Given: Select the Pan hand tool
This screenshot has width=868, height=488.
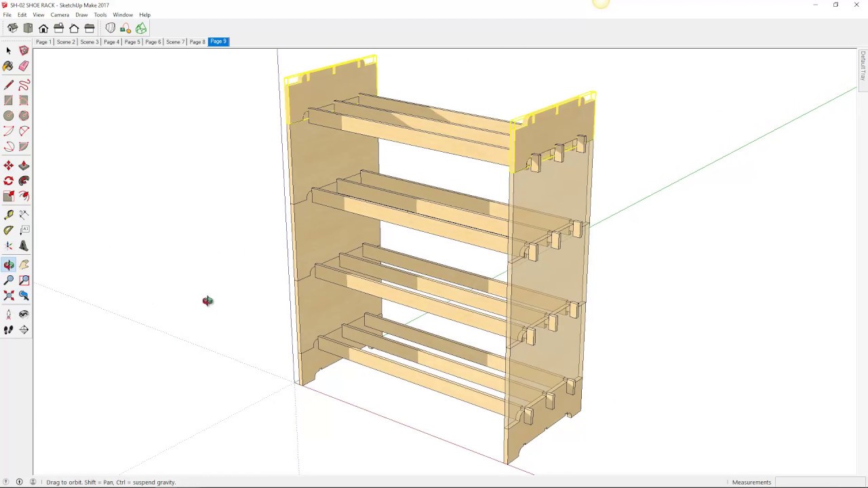Looking at the screenshot, I should pyautogui.click(x=24, y=265).
